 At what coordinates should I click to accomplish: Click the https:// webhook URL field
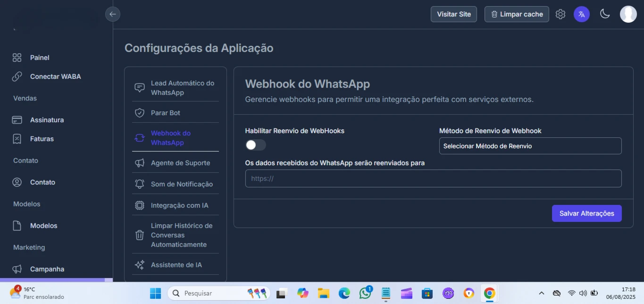coord(433,178)
